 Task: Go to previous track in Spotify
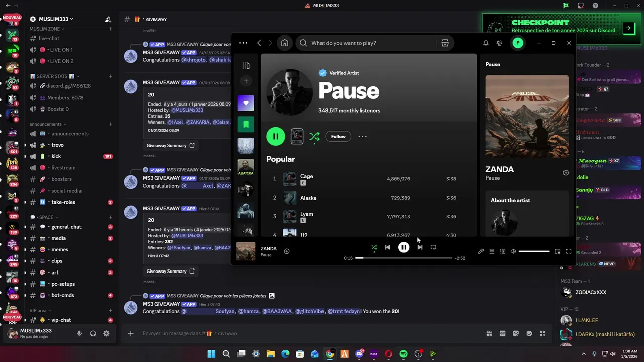click(387, 247)
